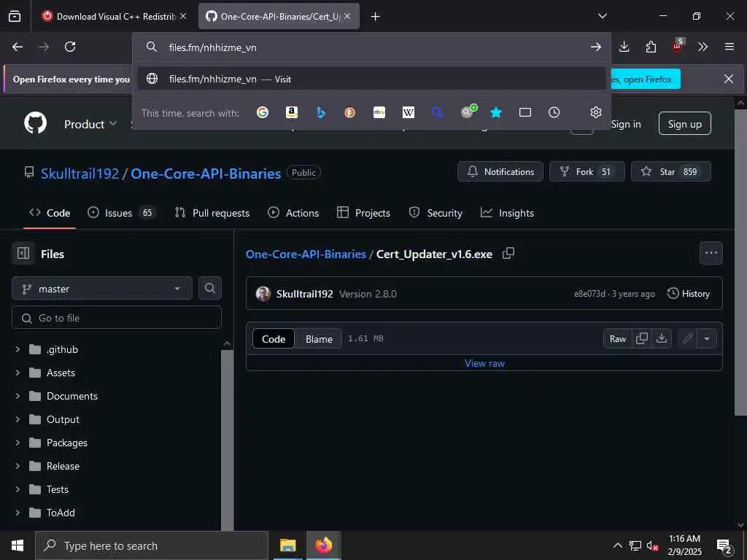The width and height of the screenshot is (747, 560).
Task: Show more toolbar tools overflow
Action: (703, 47)
